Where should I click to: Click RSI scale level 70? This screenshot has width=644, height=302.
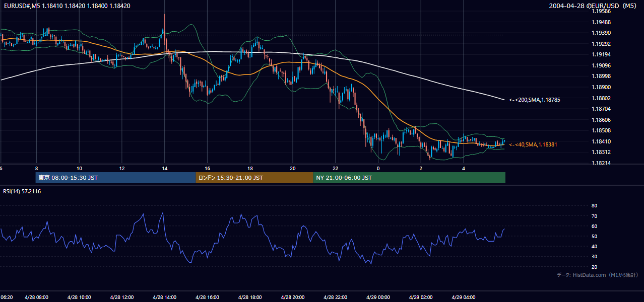[x=594, y=216]
